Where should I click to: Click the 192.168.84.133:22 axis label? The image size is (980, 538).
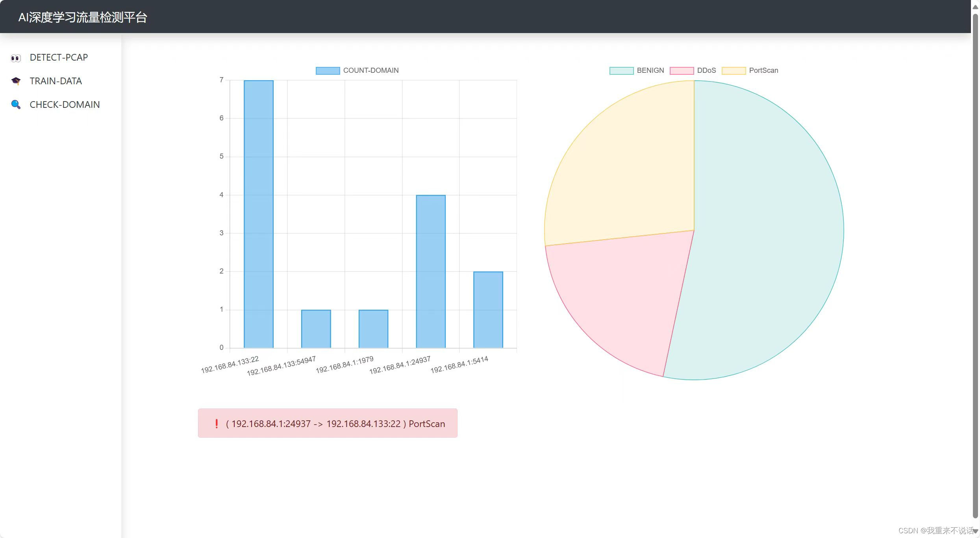pos(230,365)
